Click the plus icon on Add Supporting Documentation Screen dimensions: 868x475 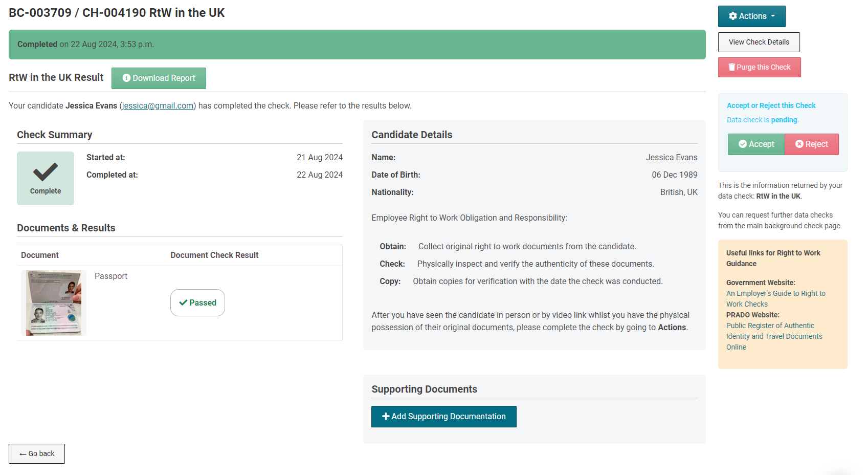(x=386, y=417)
